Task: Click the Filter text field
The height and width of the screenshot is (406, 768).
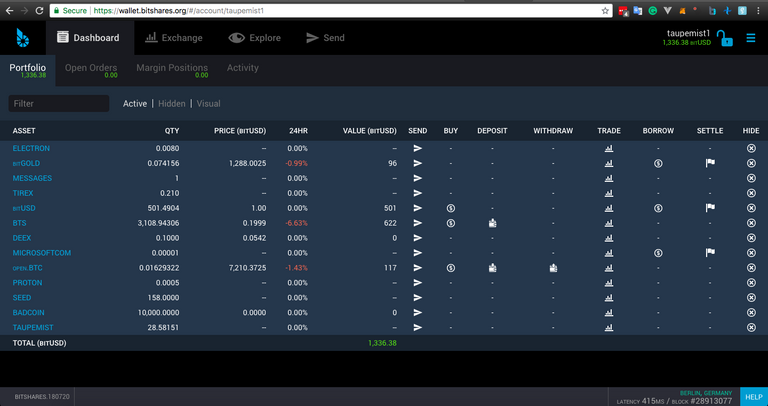Action: click(x=59, y=103)
